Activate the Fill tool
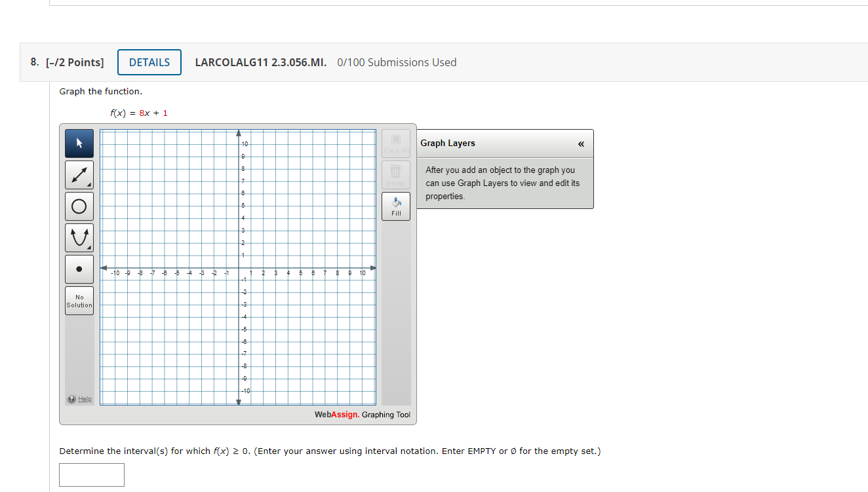868x492 pixels. coord(395,206)
